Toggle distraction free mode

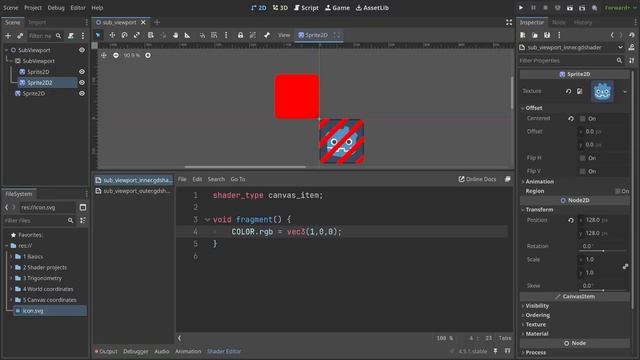(509, 22)
